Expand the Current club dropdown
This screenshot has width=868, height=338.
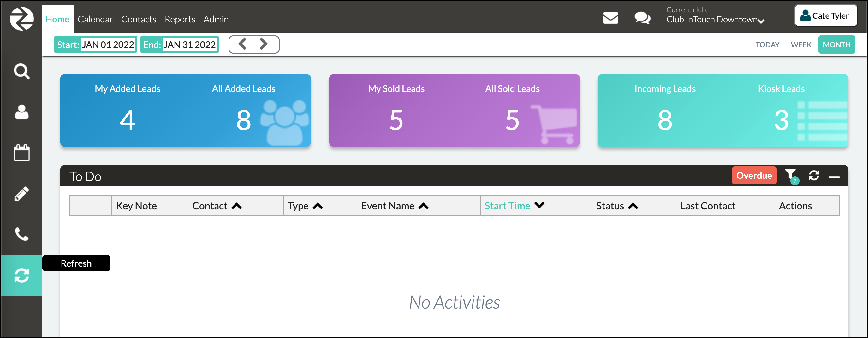coord(715,19)
